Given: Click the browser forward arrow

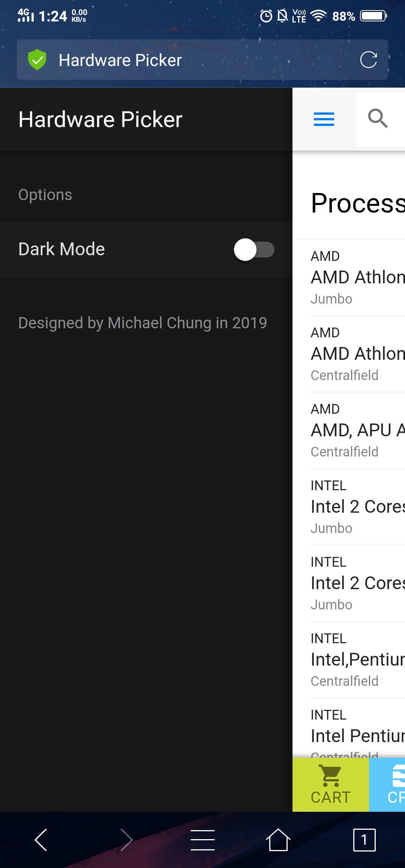Looking at the screenshot, I should point(126,840).
